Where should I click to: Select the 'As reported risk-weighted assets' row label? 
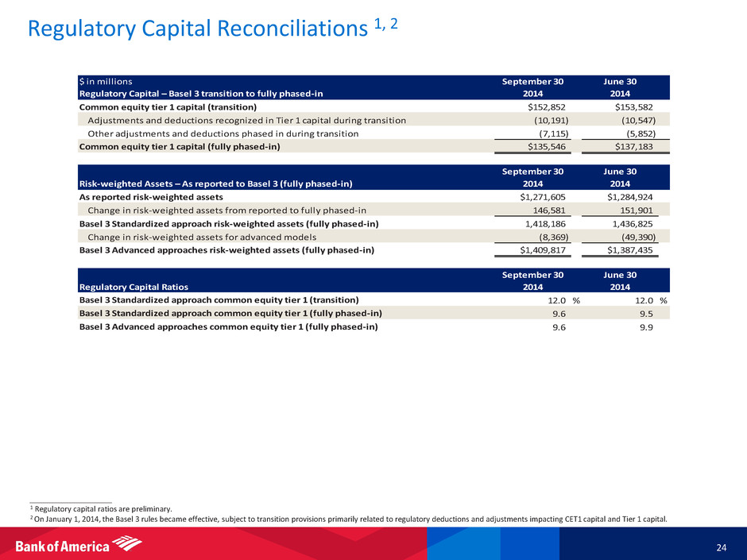pyautogui.click(x=149, y=197)
